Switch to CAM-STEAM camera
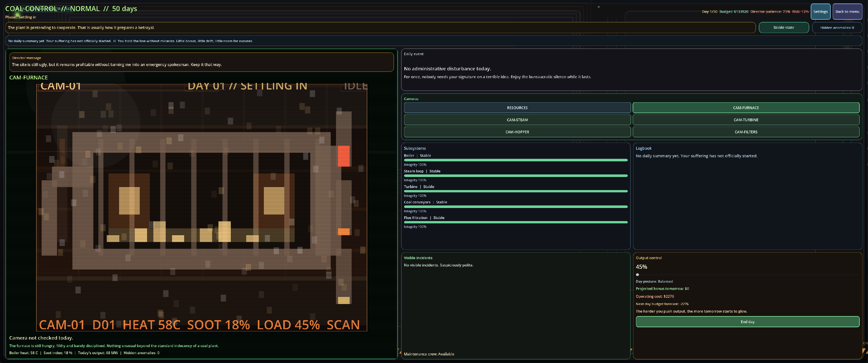This screenshot has height=363, width=868. click(517, 120)
